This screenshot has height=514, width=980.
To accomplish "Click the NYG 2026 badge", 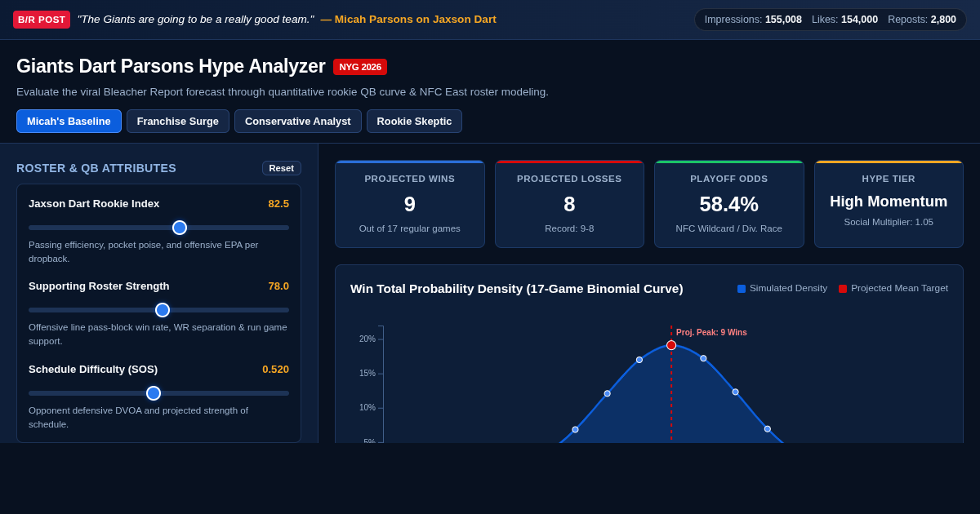I will point(360,67).
